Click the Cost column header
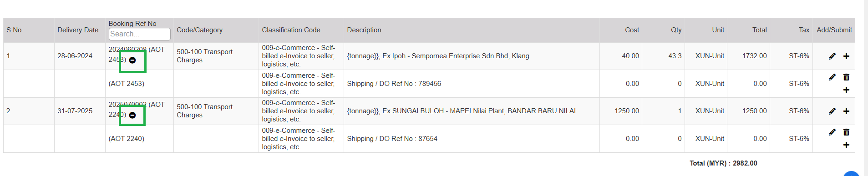 [632, 30]
